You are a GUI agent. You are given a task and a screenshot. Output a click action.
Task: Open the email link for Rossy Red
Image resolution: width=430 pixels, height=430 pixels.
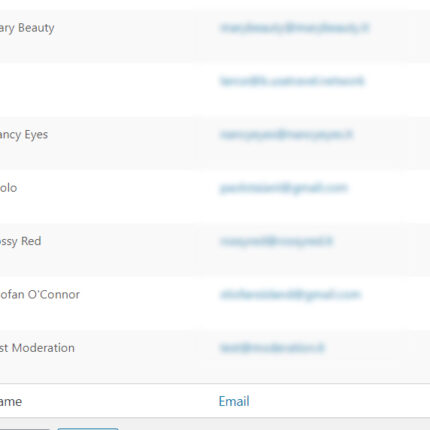(x=276, y=241)
